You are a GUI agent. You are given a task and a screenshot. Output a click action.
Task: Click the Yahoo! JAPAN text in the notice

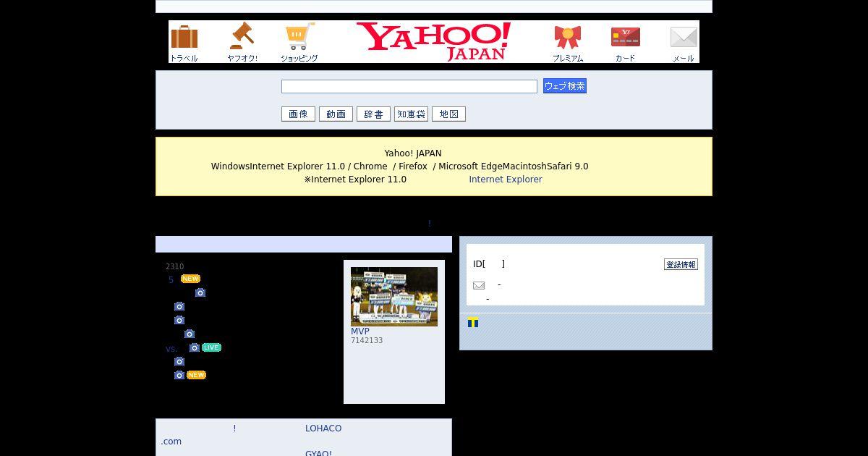[x=413, y=153]
